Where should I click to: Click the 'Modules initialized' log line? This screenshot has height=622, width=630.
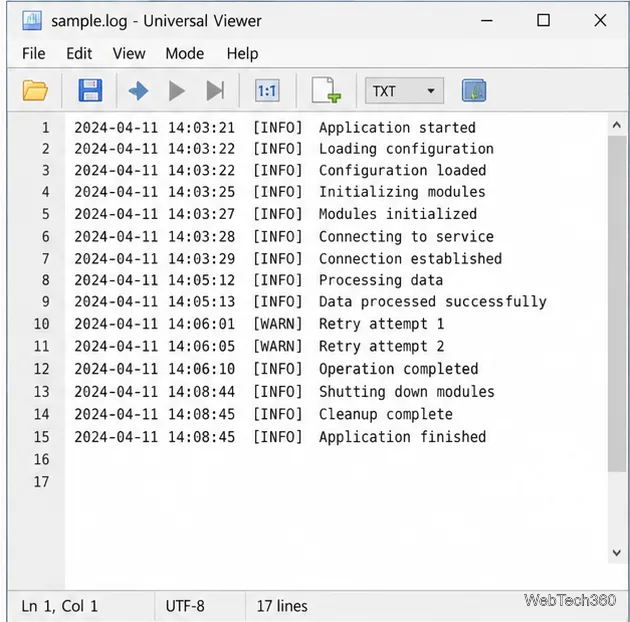pyautogui.click(x=275, y=214)
